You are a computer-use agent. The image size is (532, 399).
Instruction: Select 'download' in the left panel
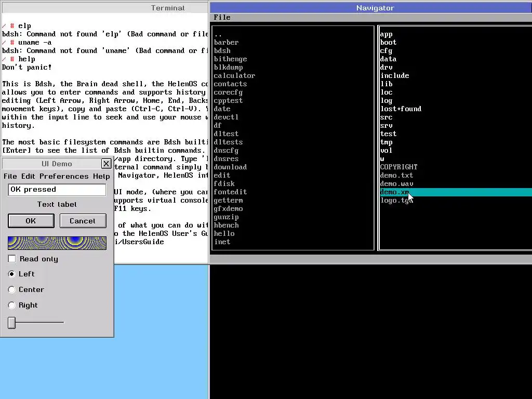tap(293, 167)
